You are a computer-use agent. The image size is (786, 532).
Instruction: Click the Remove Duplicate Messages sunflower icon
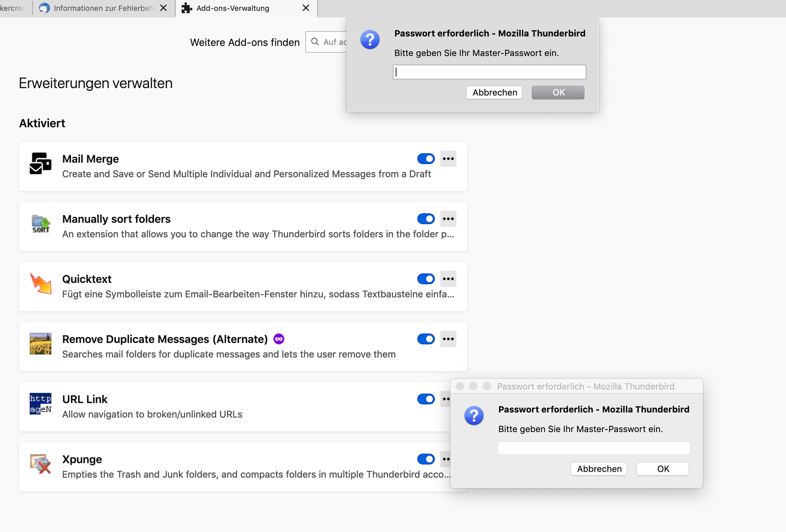(x=40, y=344)
